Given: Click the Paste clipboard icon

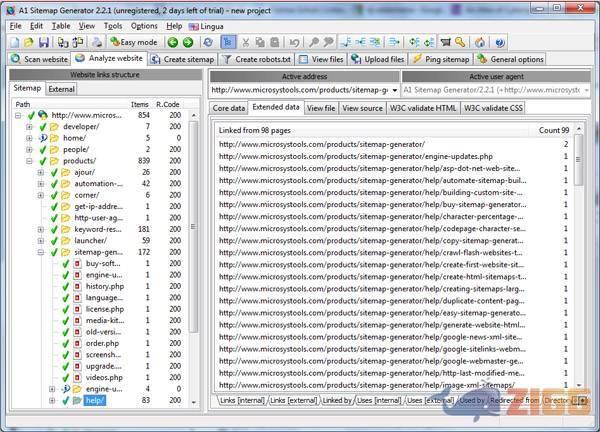Looking at the screenshot, I should tap(274, 42).
